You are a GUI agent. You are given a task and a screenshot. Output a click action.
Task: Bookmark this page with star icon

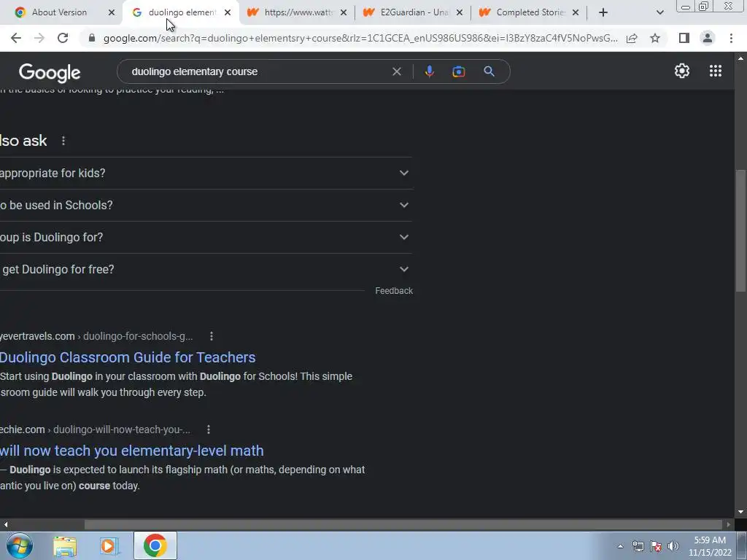655,38
